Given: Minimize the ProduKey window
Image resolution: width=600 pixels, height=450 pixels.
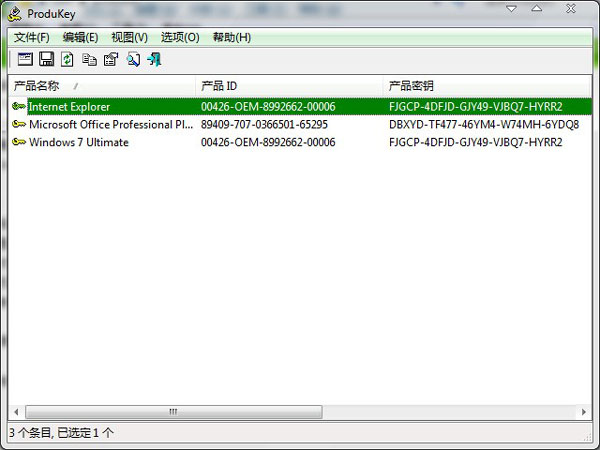Looking at the screenshot, I should point(511,8).
